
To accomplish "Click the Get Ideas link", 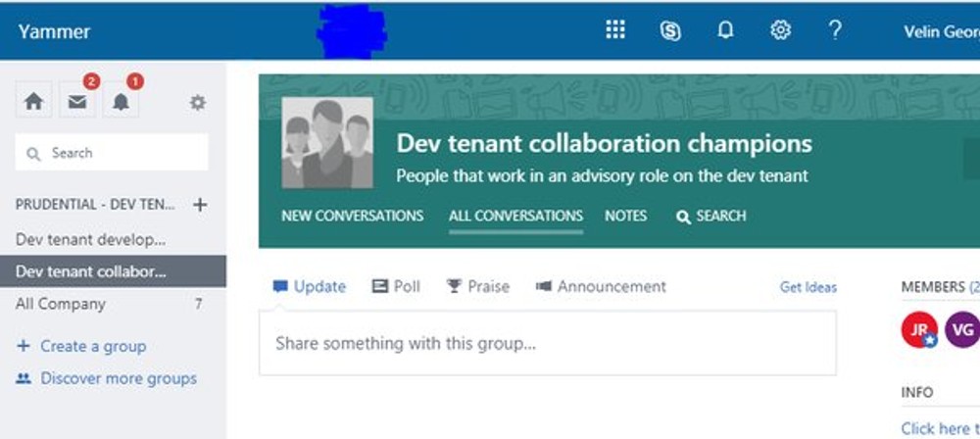I will tap(808, 287).
